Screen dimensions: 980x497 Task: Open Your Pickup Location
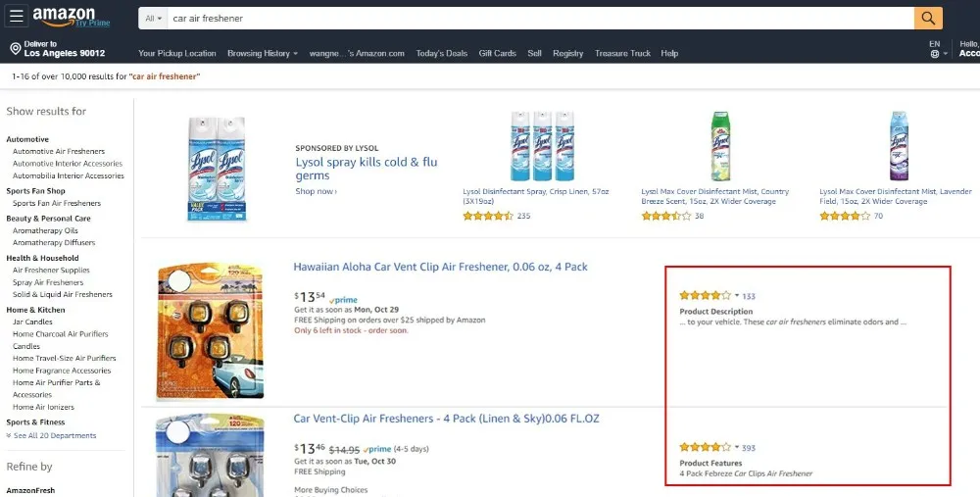[x=176, y=54]
